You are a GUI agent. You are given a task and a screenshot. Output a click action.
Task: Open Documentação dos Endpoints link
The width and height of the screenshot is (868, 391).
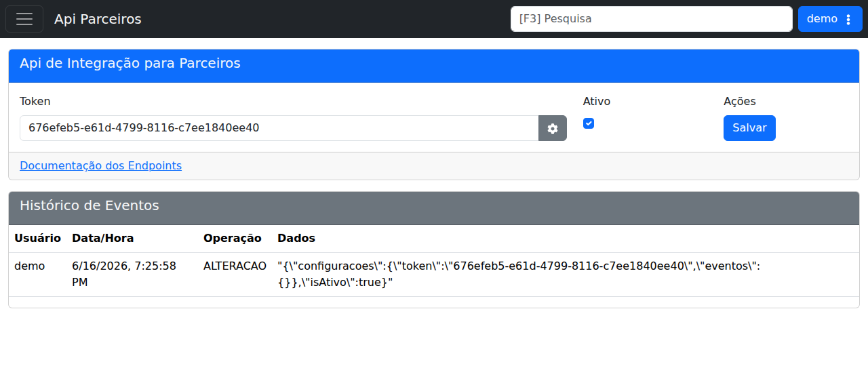pyautogui.click(x=100, y=165)
